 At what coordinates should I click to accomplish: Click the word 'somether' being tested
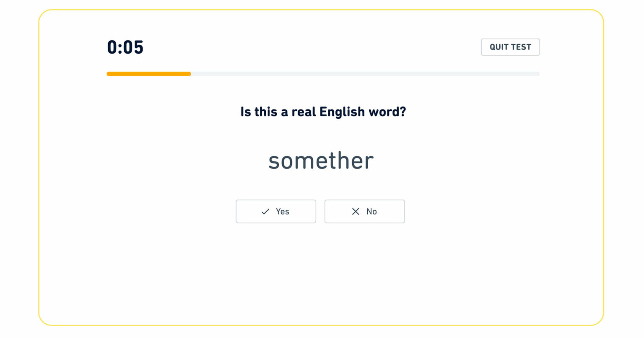[320, 161]
